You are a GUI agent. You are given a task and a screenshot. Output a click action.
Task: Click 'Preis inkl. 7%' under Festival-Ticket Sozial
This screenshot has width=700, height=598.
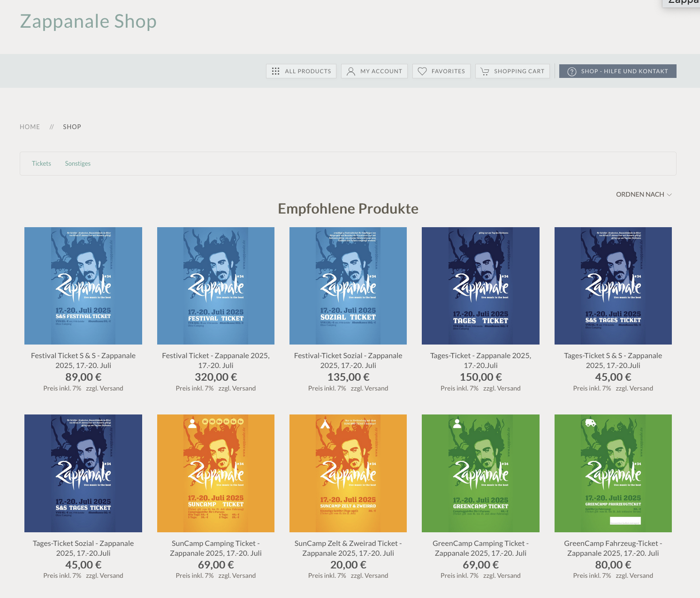(x=327, y=388)
